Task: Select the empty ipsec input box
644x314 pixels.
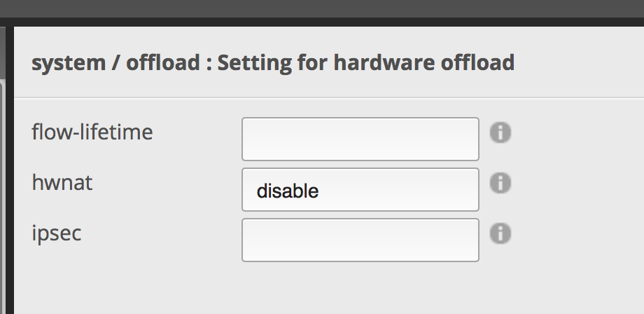Action: click(360, 240)
